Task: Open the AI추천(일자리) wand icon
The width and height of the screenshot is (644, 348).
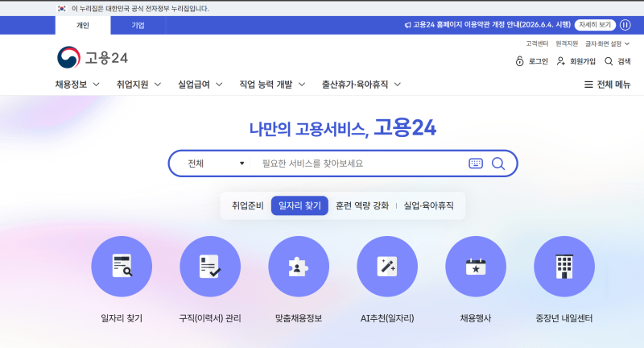Action: click(x=387, y=267)
